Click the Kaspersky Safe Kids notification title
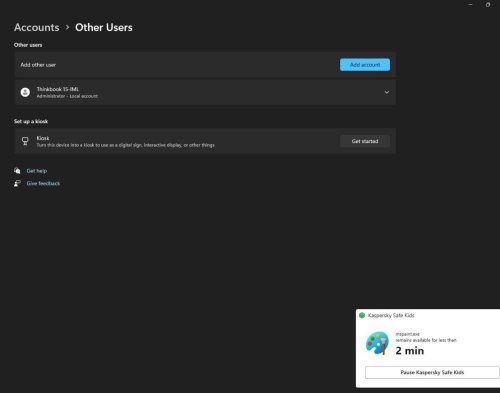Screen dimensions: 500x393 pos(391,315)
